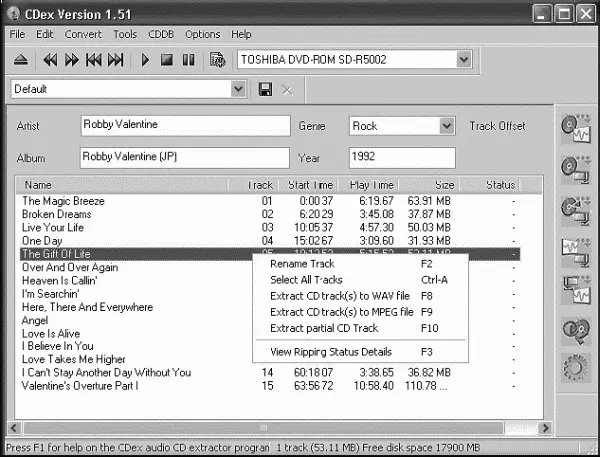
Task: Open the Help menu
Action: [241, 34]
